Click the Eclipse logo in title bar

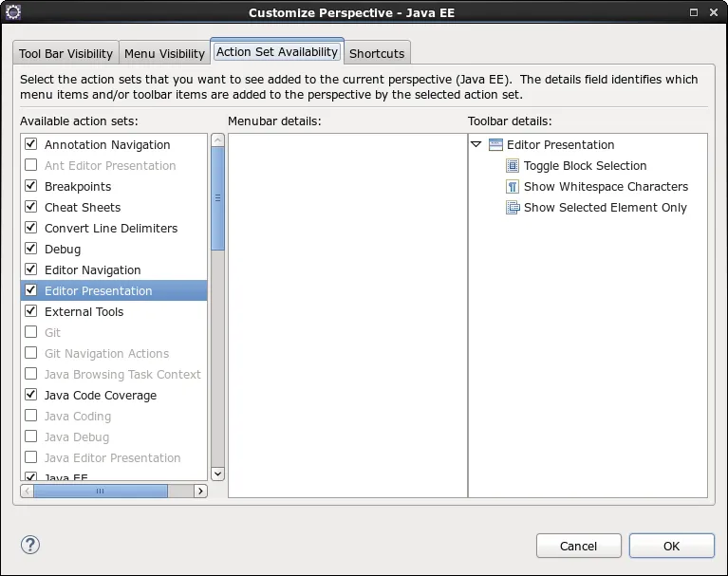[x=13, y=12]
